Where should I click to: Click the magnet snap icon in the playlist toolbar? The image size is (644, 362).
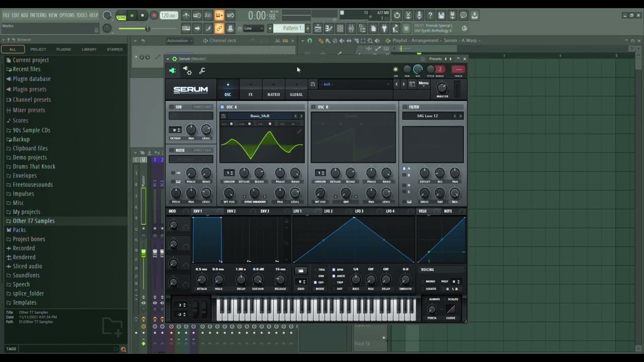click(309, 41)
